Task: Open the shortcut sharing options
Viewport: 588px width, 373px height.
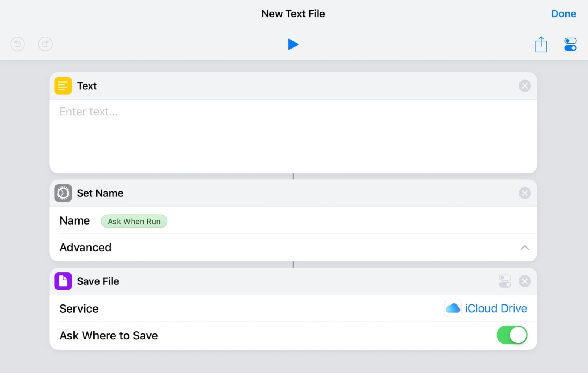Action: tap(541, 44)
